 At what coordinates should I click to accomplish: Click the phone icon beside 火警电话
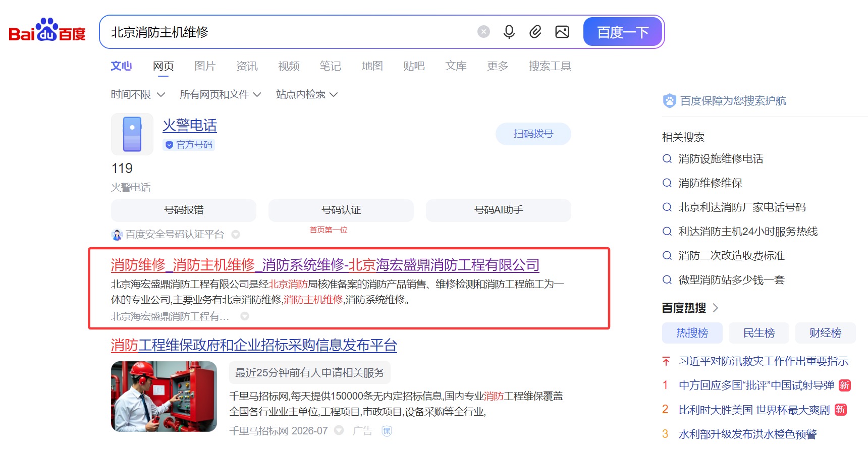pyautogui.click(x=132, y=134)
